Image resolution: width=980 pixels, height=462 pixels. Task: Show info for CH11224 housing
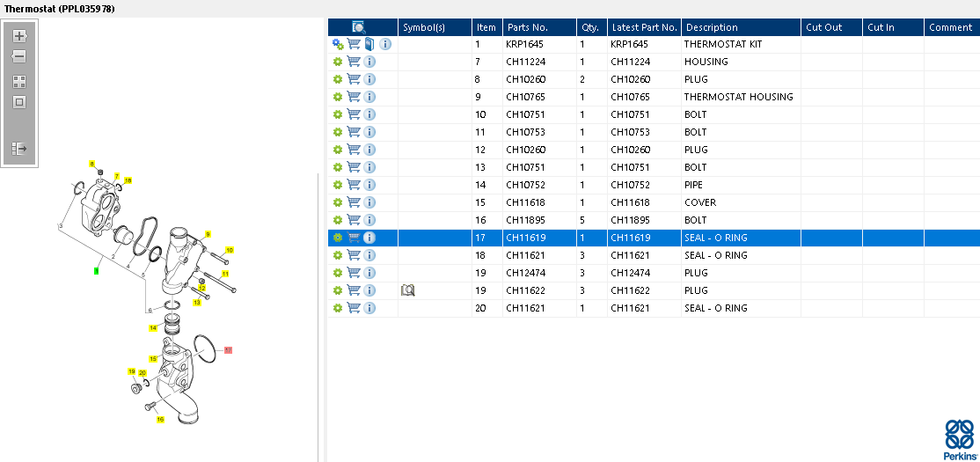pos(369,62)
